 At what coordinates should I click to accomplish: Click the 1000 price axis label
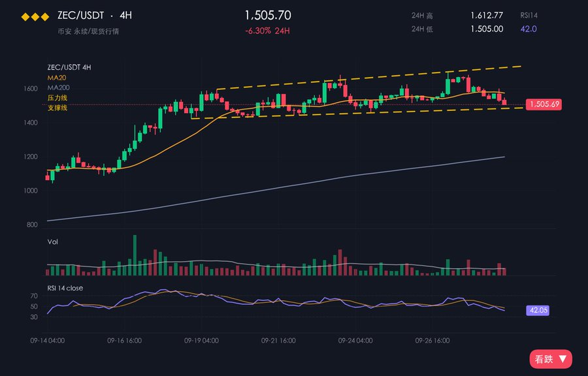(31, 191)
